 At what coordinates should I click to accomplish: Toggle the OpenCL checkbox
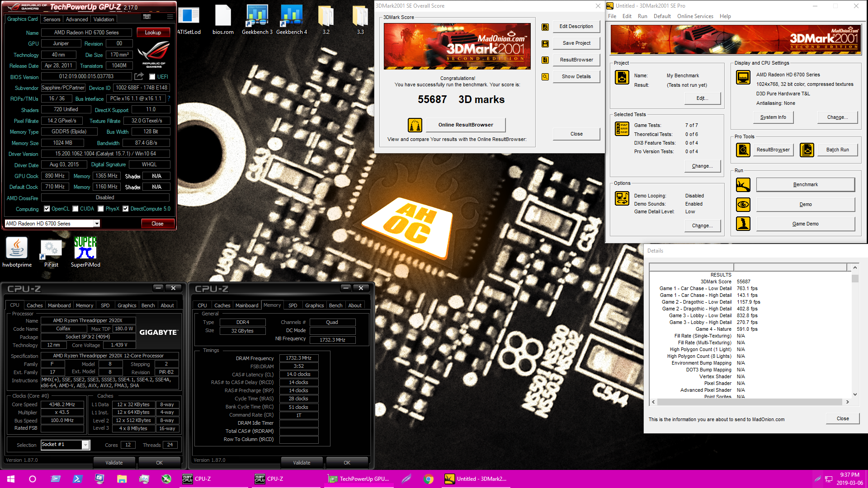tap(47, 209)
